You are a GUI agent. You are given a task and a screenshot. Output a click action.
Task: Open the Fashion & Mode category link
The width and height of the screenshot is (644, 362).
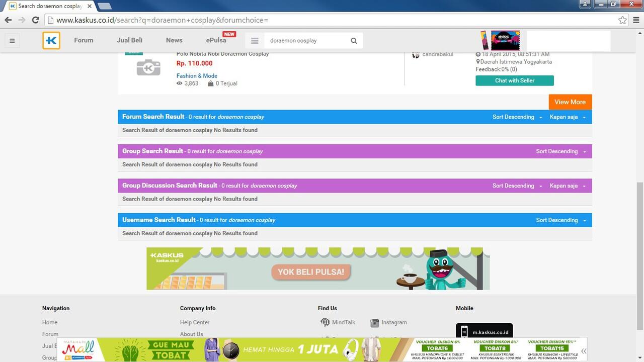coord(197,76)
